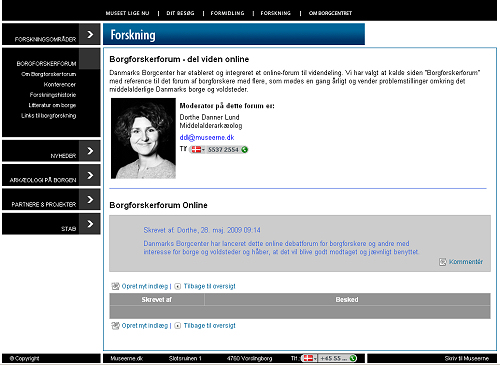Click upper Tilbage til oversigt link

[x=210, y=286]
